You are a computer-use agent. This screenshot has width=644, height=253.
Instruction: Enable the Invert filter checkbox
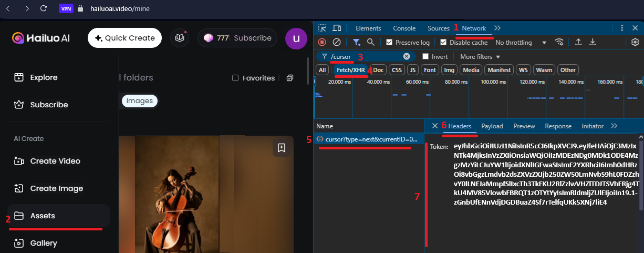point(426,56)
